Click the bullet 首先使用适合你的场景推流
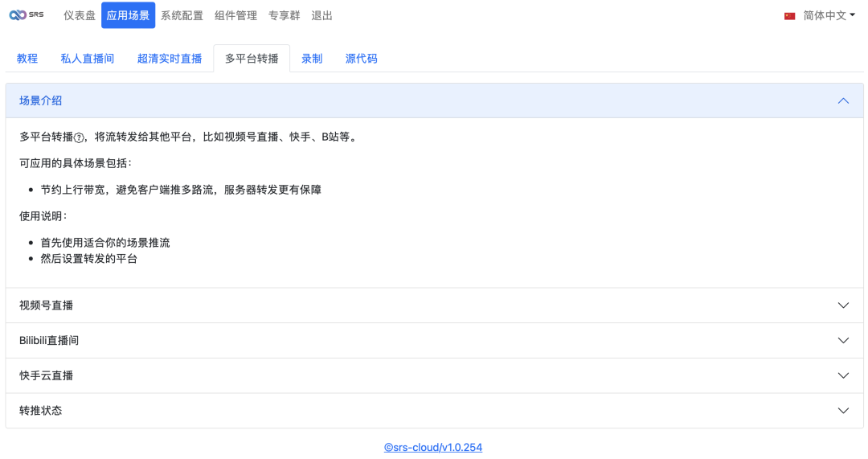868x459 pixels. [105, 243]
